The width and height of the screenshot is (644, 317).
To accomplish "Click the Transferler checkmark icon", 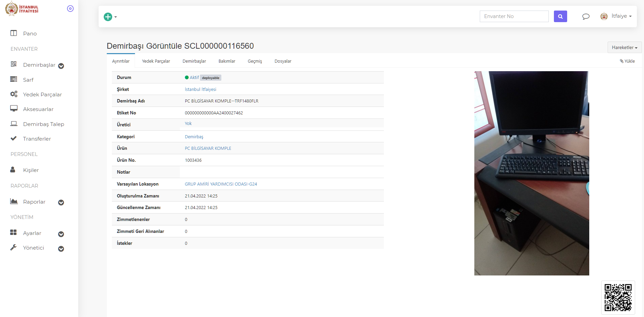I will pos(14,138).
